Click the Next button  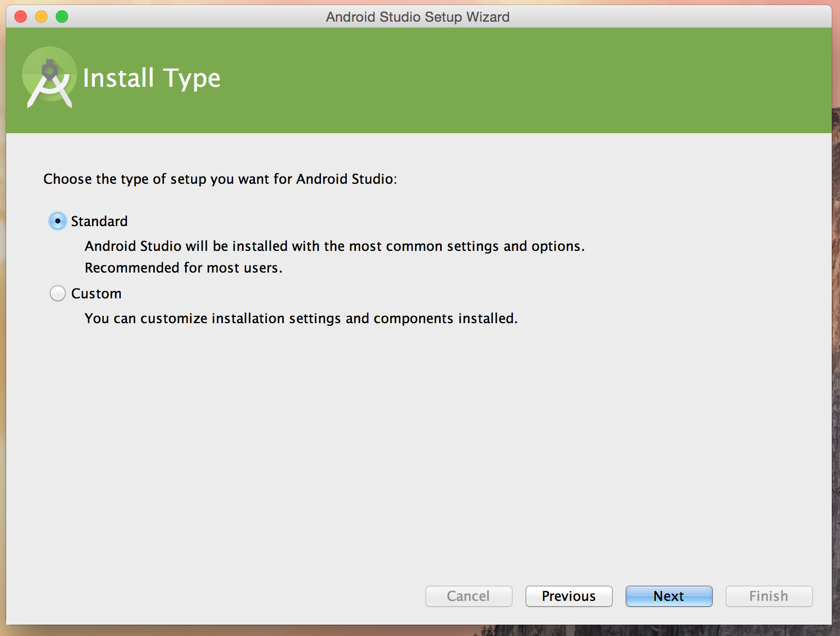[x=669, y=596]
